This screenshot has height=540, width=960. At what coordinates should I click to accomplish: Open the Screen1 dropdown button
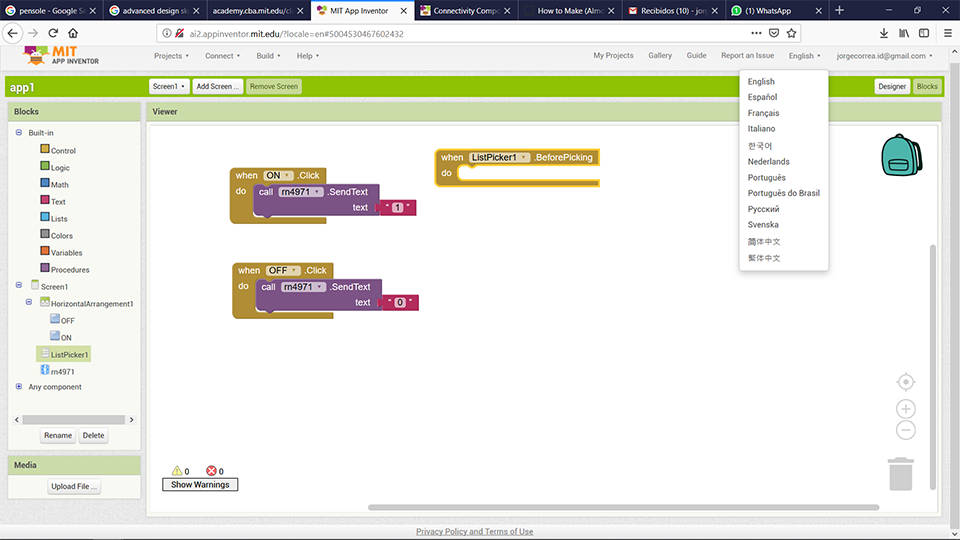[x=169, y=86]
